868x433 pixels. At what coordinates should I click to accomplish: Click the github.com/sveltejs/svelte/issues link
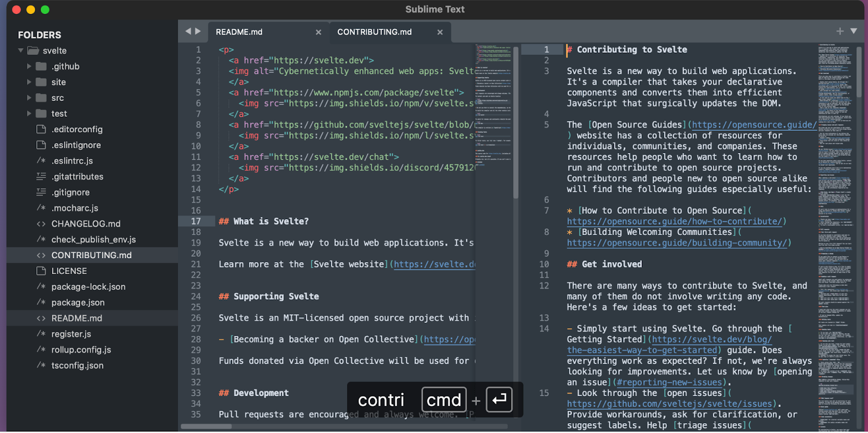(x=669, y=404)
